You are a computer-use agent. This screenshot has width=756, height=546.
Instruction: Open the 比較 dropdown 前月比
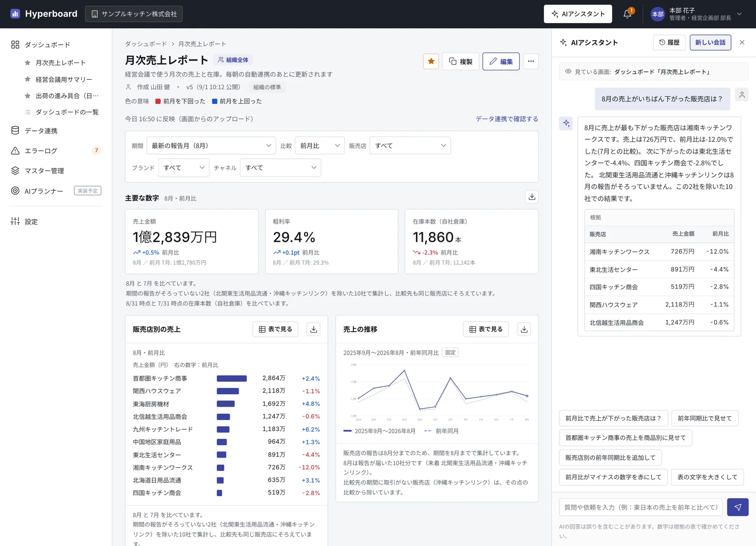coord(320,145)
